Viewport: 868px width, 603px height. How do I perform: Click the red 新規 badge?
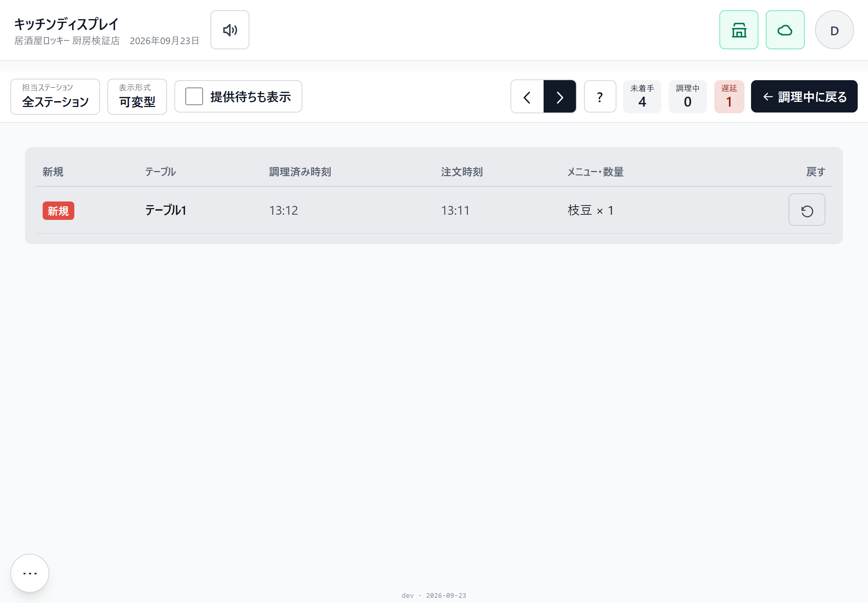(x=58, y=210)
